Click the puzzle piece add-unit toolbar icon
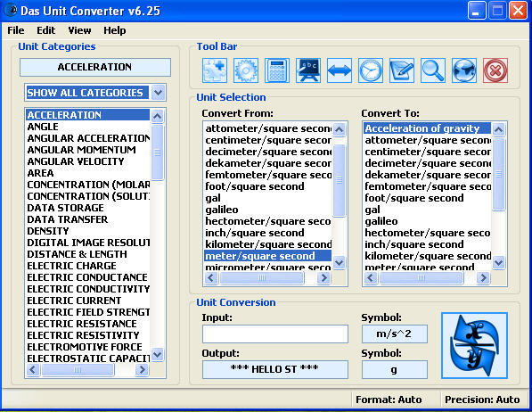Image resolution: width=532 pixels, height=412 pixels. [215, 70]
